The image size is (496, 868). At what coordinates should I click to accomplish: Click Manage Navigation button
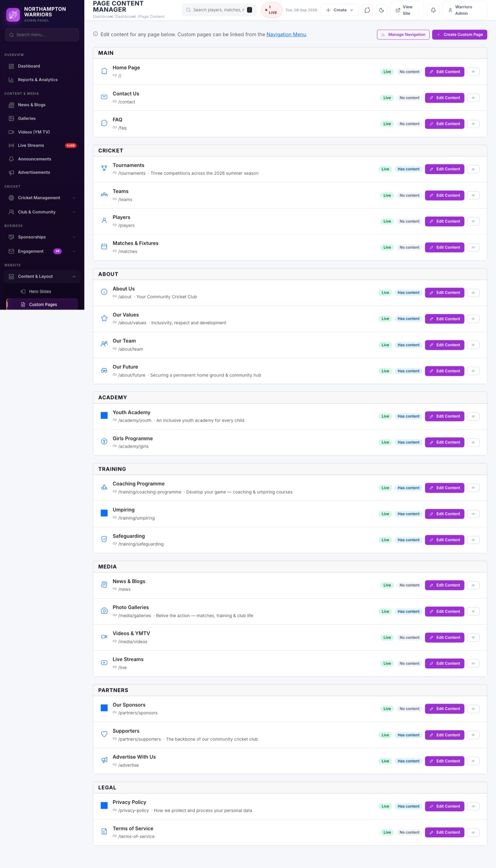click(x=403, y=35)
